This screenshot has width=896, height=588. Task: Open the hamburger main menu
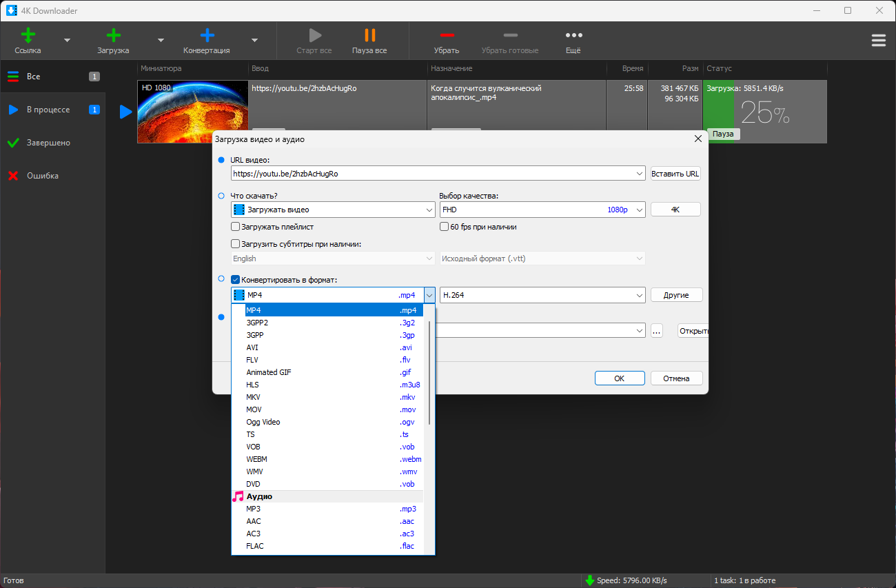[878, 41]
